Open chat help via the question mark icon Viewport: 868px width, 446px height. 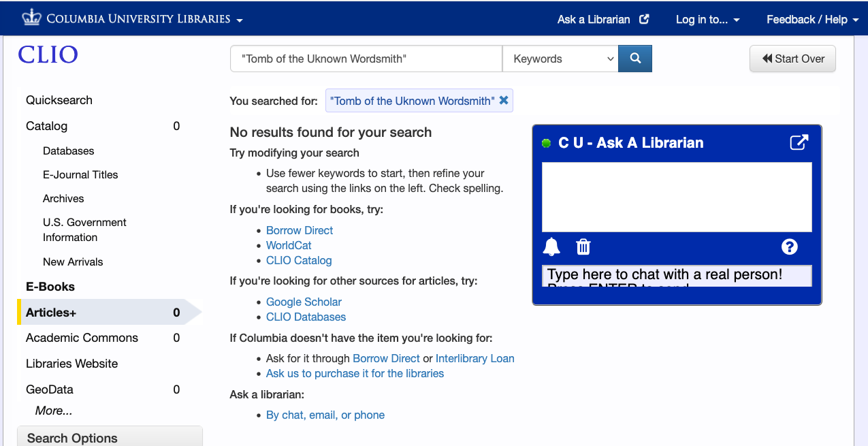789,246
